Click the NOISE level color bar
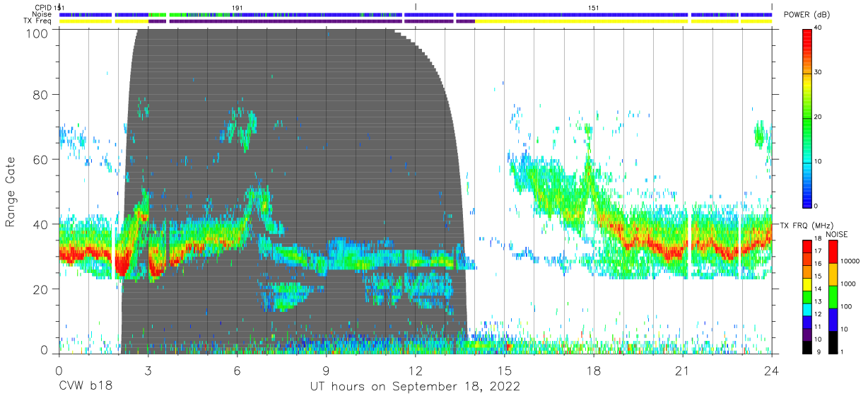 (x=832, y=296)
